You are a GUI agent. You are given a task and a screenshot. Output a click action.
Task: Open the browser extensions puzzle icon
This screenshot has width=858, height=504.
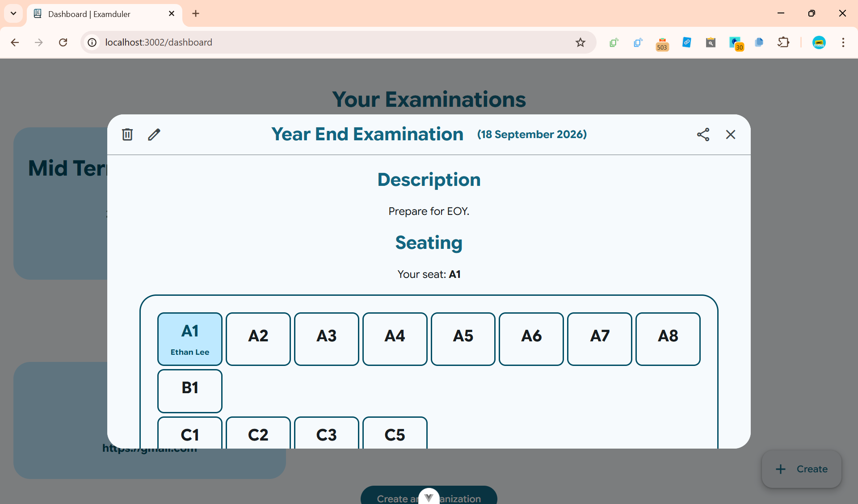[x=783, y=42]
